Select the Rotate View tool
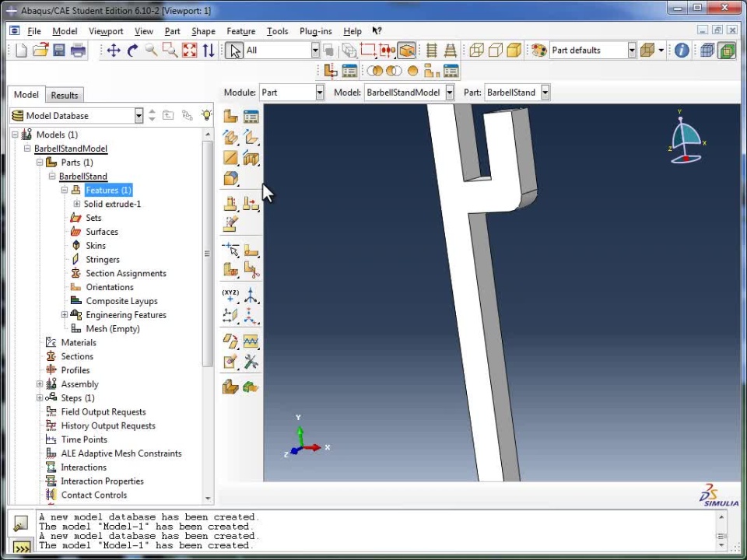The width and height of the screenshot is (747, 560). 132,51
